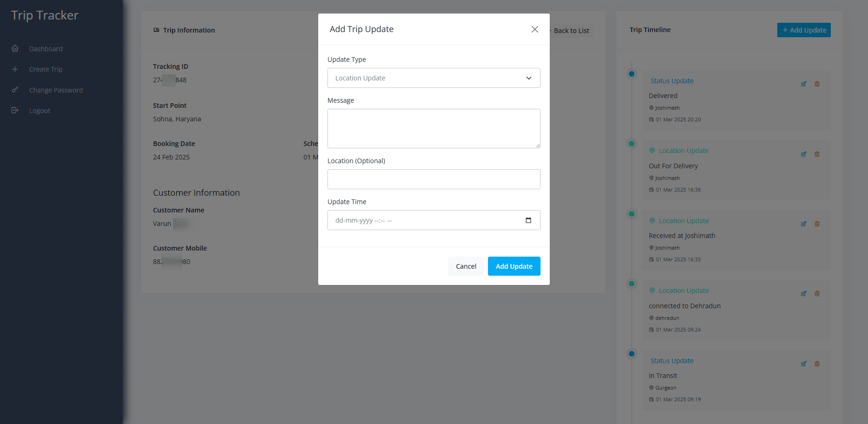Edit the connected to Dehradun update
868x424 pixels.
point(803,294)
